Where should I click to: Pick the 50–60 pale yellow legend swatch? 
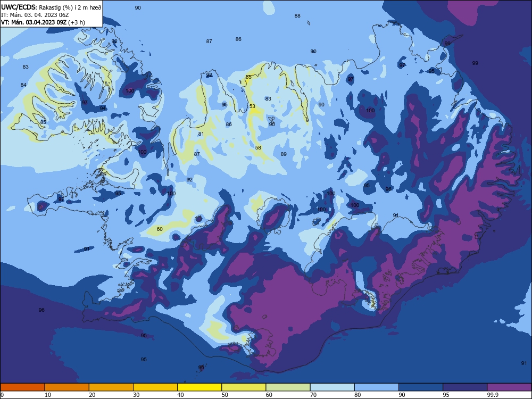pos(244,387)
